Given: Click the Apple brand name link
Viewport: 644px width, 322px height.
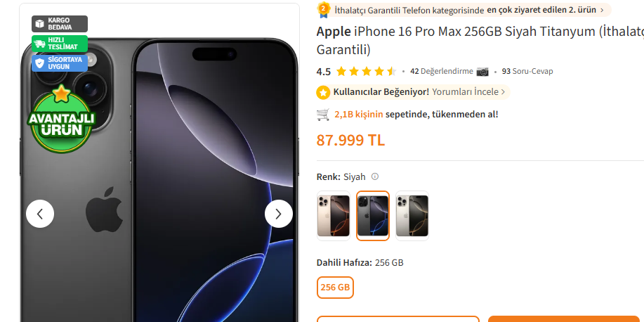Looking at the screenshot, I should click(334, 31).
